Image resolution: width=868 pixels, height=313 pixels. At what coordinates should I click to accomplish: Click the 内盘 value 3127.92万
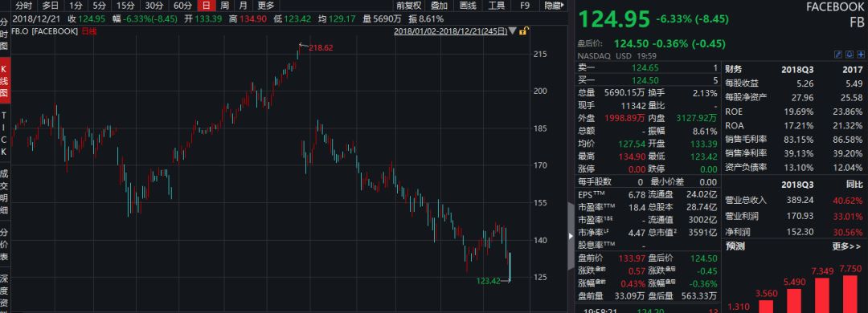[x=697, y=118]
